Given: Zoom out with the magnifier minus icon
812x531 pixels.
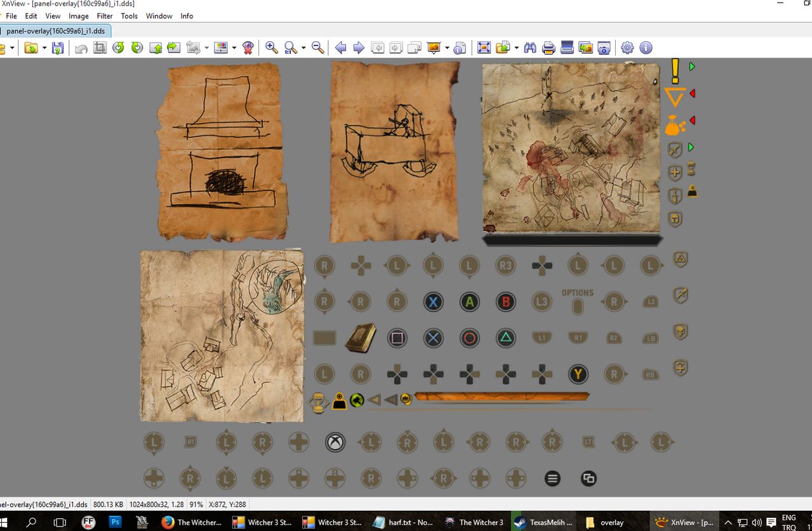Looking at the screenshot, I should click(x=318, y=48).
